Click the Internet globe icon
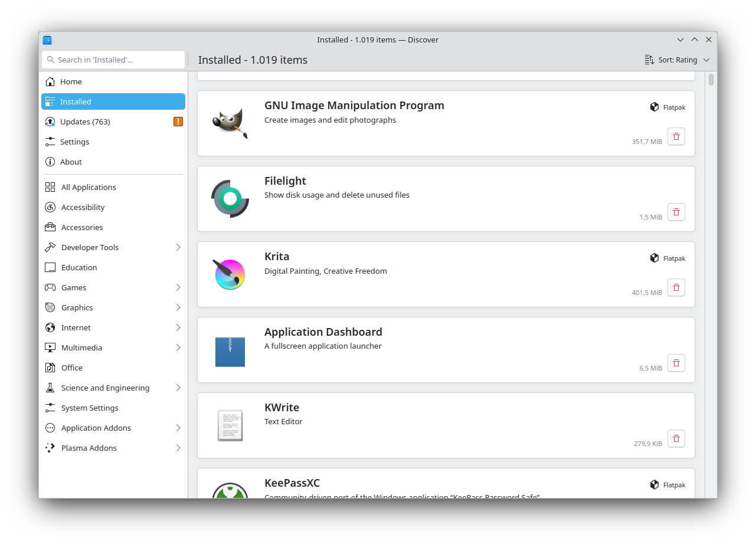This screenshot has width=756, height=544. [50, 327]
